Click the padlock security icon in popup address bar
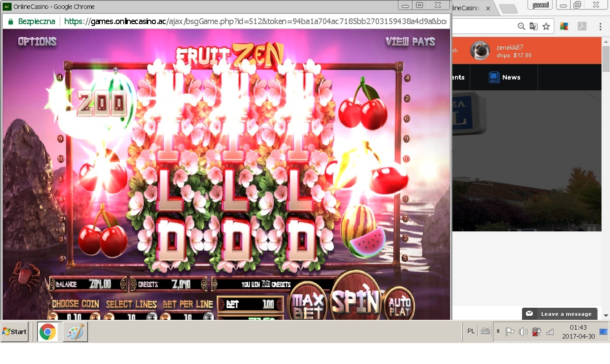This screenshot has height=364, width=610. (x=11, y=21)
